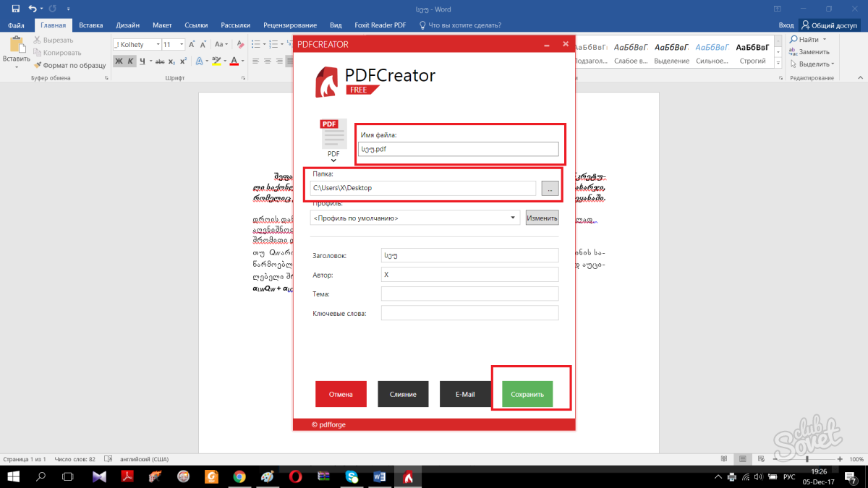Screen dimensions: 868x488
Task: Click the empty Тема subject field
Action: click(x=470, y=294)
